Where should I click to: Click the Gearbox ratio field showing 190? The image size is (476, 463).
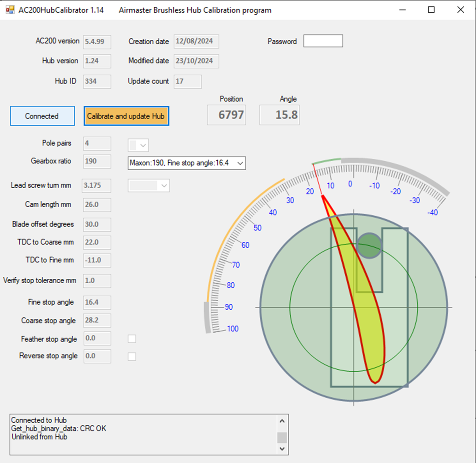click(96, 161)
